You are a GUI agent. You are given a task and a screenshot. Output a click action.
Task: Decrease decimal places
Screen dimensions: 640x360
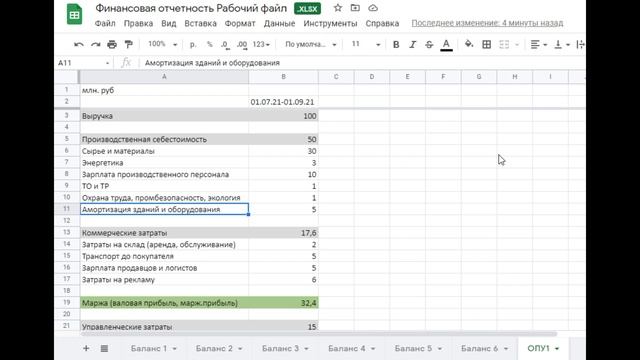coord(225,44)
